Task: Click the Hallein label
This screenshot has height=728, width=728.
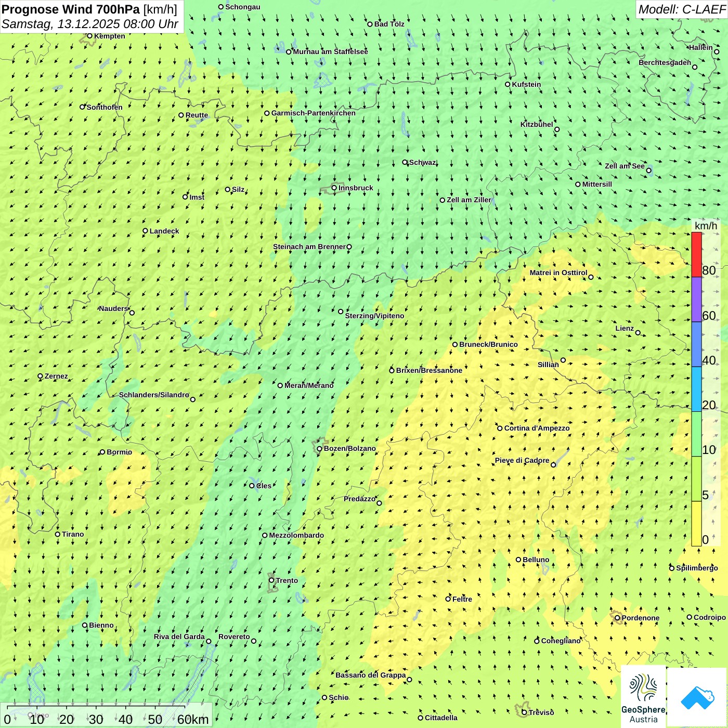Action: (701, 47)
